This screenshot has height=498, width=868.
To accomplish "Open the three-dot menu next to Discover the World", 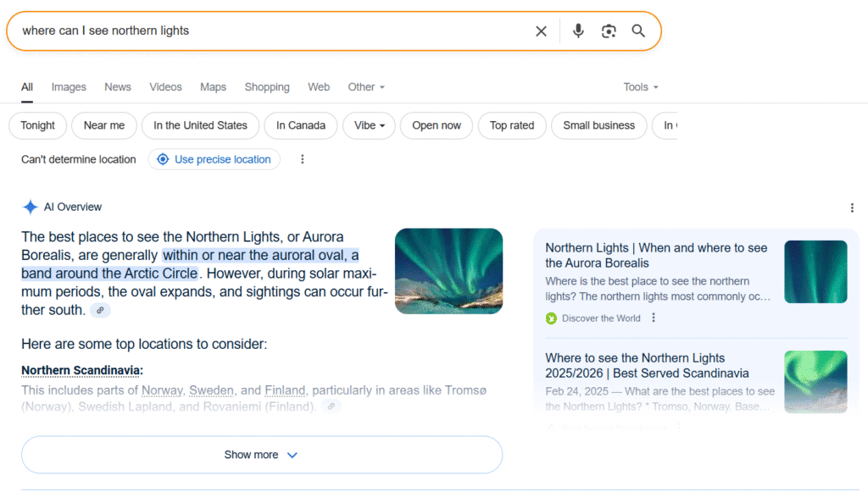I will click(x=654, y=318).
